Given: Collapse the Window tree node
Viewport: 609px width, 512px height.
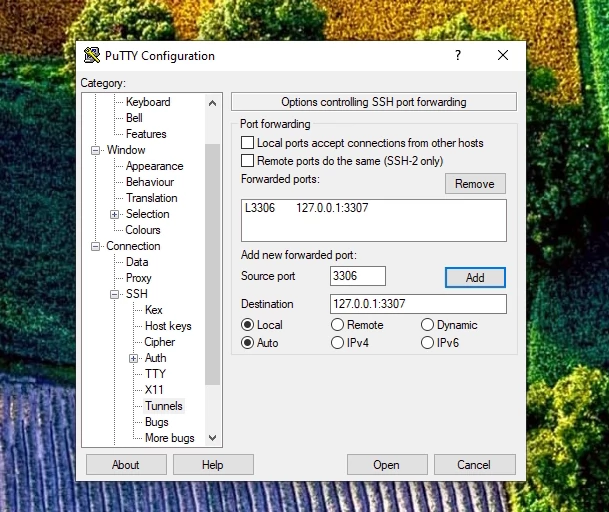Looking at the screenshot, I should [x=95, y=150].
